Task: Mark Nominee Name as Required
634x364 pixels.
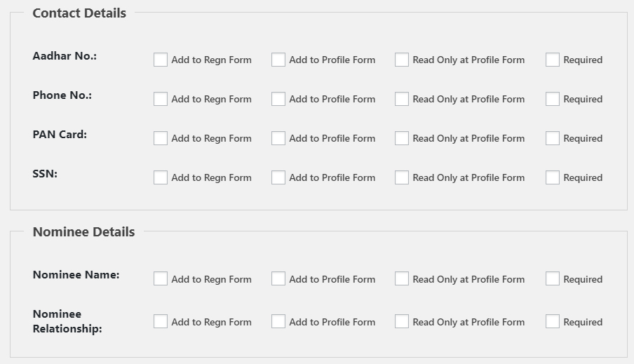Action: tap(553, 278)
